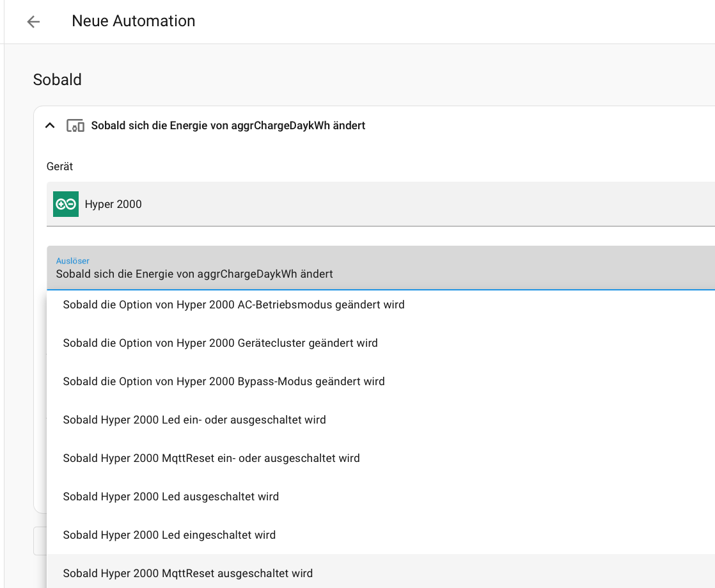Go back using the arrow icon

(33, 22)
